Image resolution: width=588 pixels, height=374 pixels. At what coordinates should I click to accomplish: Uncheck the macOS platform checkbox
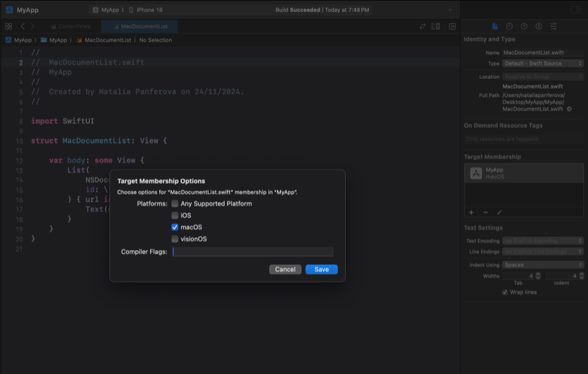point(175,227)
